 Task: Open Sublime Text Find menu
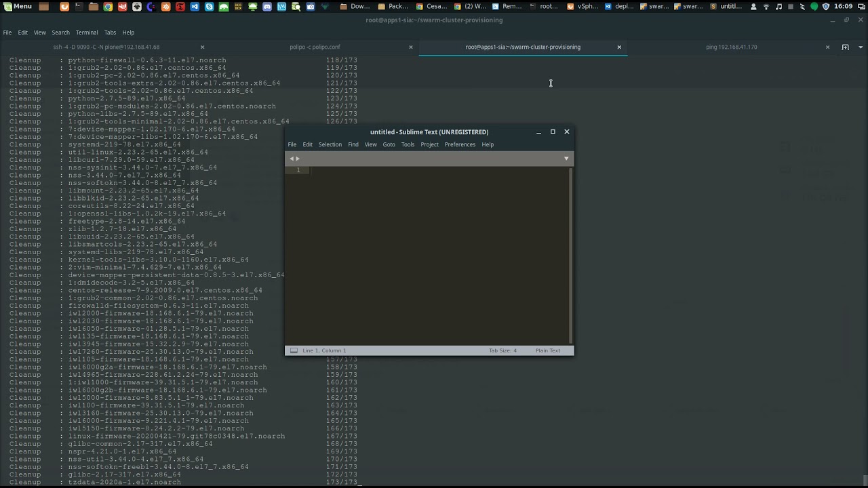(x=353, y=144)
